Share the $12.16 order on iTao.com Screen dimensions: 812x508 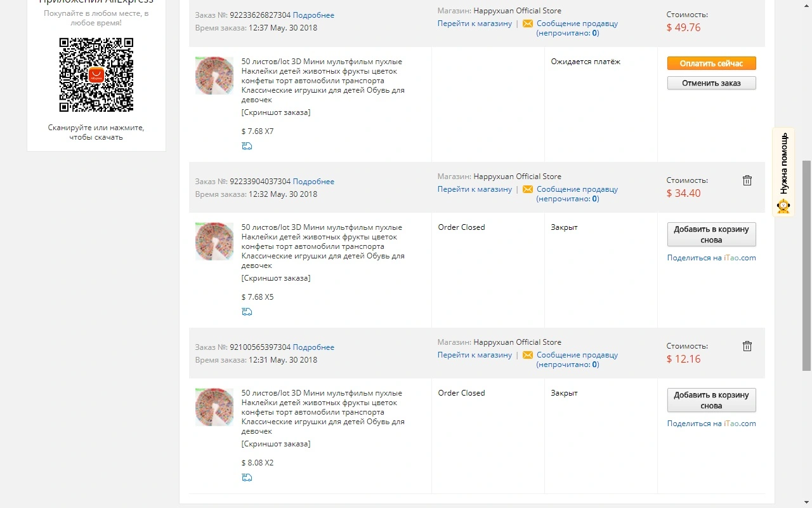click(711, 424)
